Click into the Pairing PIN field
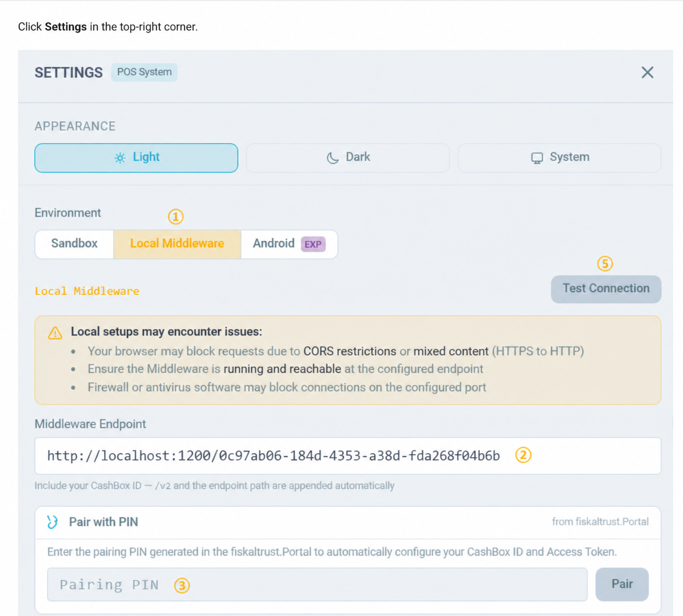This screenshot has width=683, height=616. click(x=317, y=584)
